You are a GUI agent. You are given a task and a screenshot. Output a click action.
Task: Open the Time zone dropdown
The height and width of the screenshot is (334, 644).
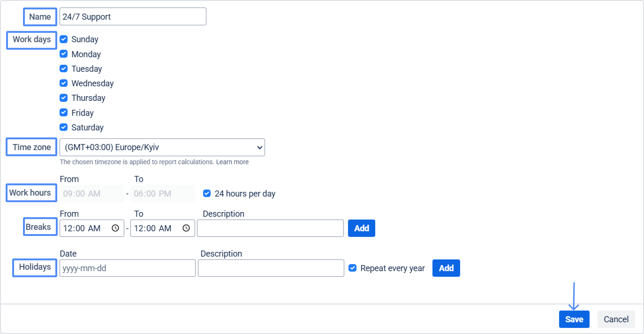[x=162, y=147]
